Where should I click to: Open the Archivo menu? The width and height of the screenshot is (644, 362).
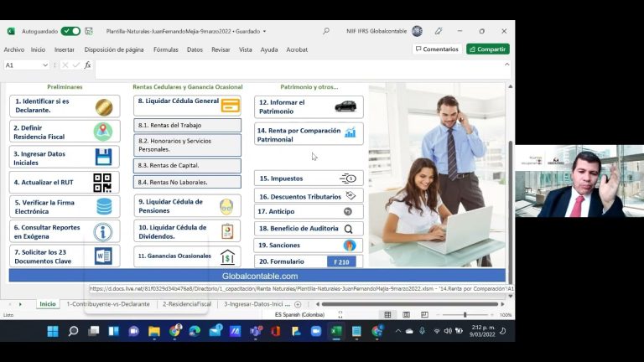click(14, 49)
